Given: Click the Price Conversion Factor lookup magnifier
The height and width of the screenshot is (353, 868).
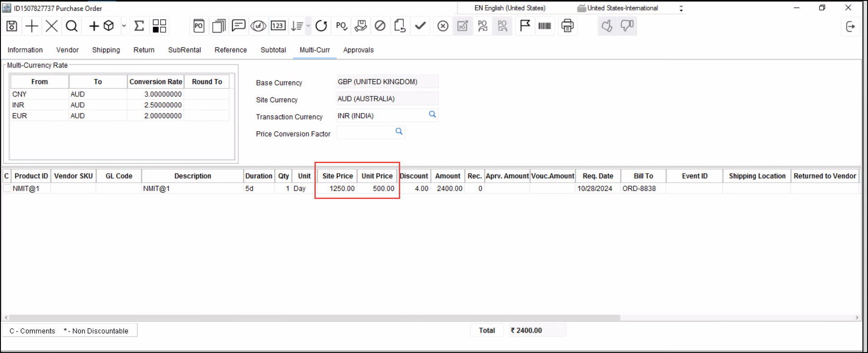Looking at the screenshot, I should 399,131.
